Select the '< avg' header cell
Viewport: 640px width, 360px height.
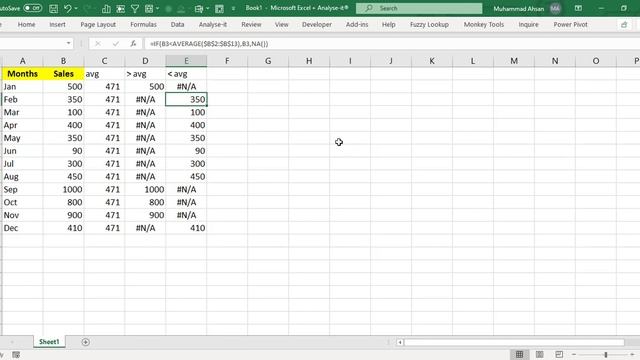(186, 74)
